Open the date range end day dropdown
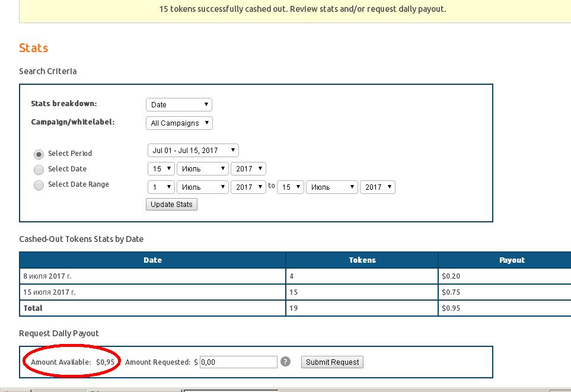Screen dimensions: 571x392 pyautogui.click(x=291, y=187)
